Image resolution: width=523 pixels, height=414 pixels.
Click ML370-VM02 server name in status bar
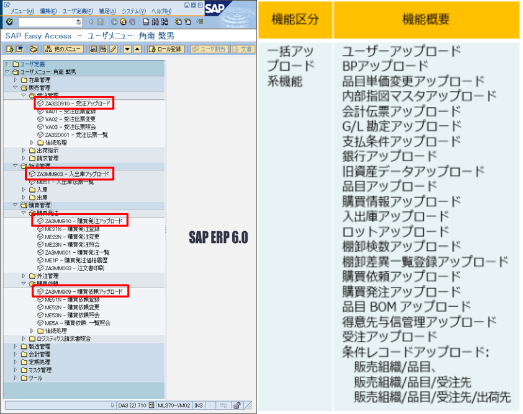click(x=174, y=405)
